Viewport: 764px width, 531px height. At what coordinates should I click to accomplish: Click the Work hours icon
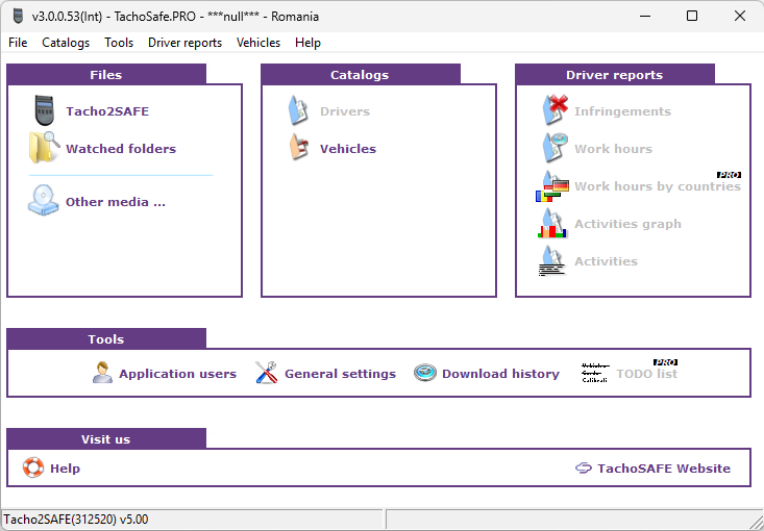coord(555,148)
